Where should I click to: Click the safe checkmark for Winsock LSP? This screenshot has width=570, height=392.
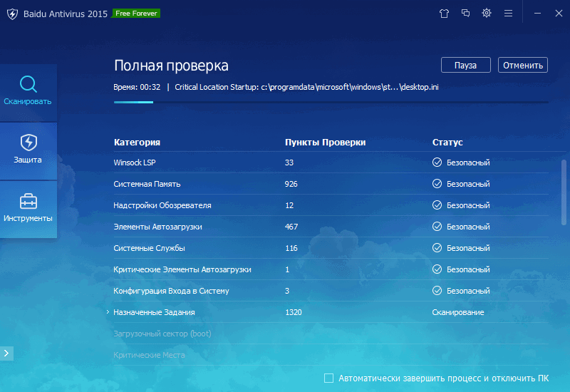click(x=437, y=163)
